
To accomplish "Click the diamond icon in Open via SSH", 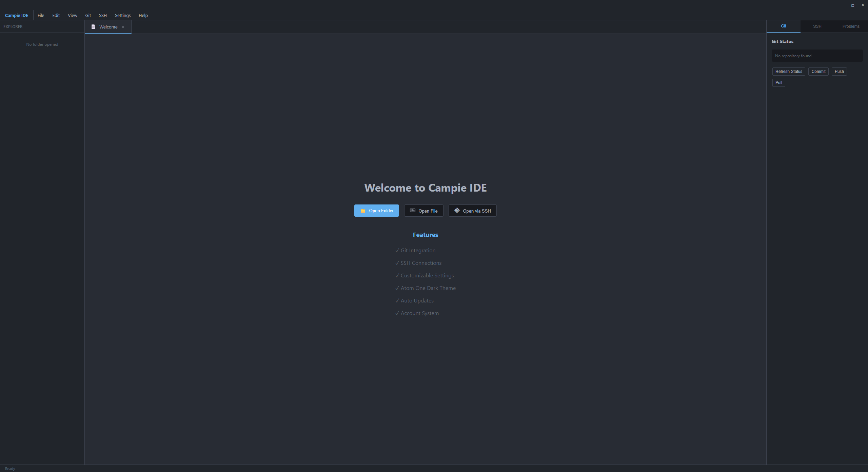I will coord(457,210).
